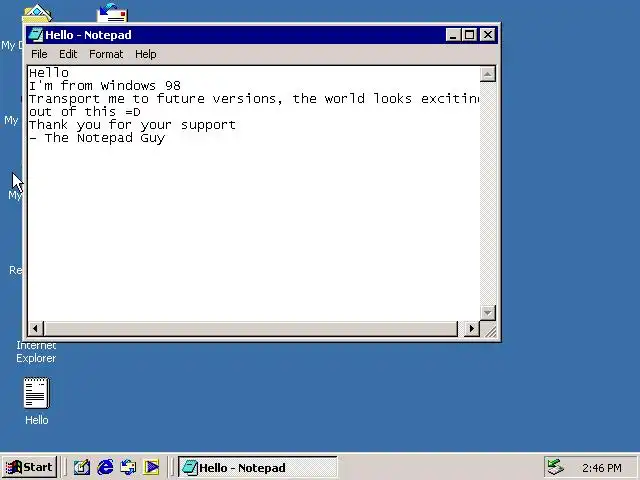Screen dimensions: 640x480
Task: Click the "Hello" label under desktop file icon
Action: 37,420
